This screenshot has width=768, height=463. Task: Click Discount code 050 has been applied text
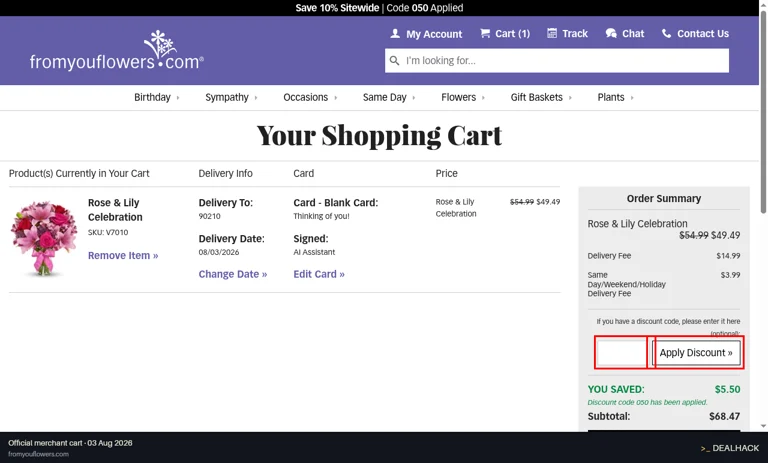click(x=648, y=402)
